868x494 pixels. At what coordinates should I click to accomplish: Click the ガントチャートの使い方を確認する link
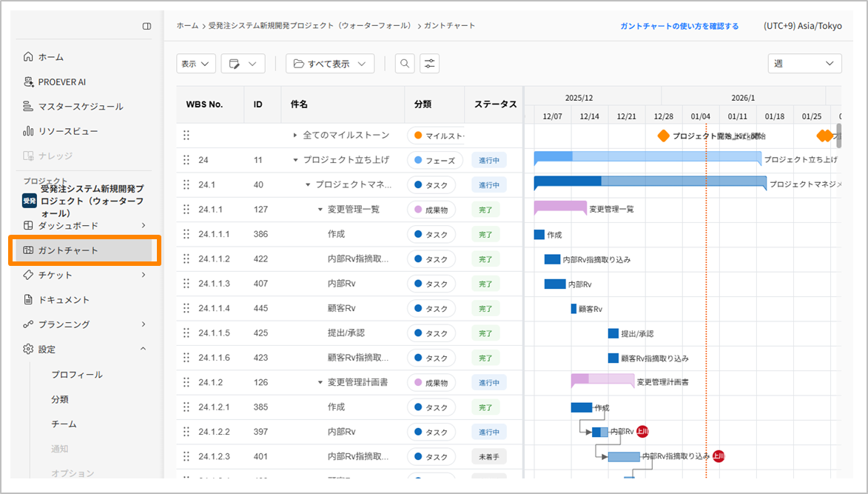pos(679,26)
